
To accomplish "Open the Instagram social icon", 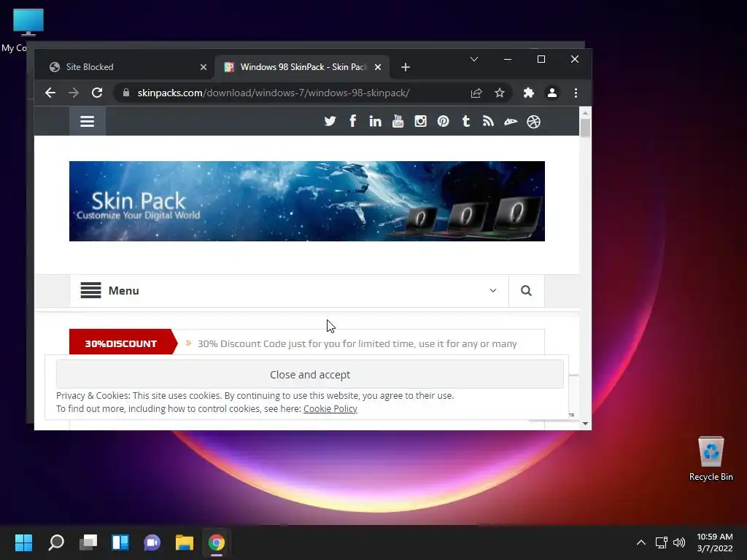I will point(420,122).
